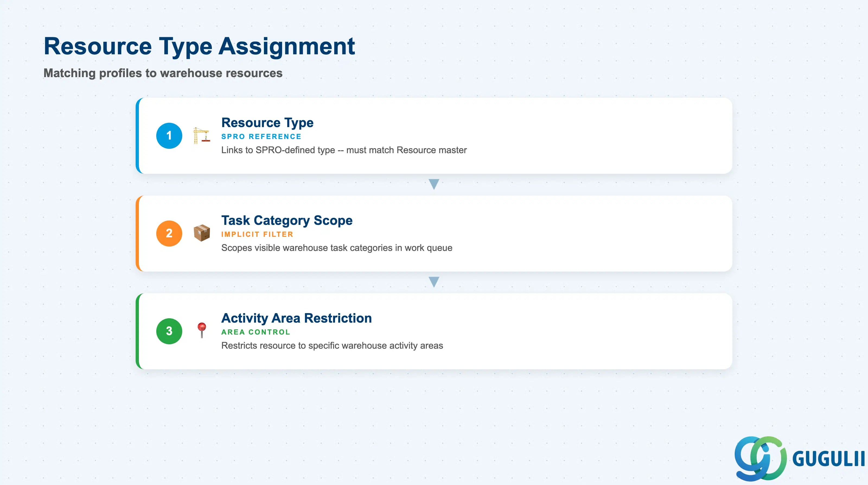This screenshot has width=868, height=485.
Task: Select the blue number 1 circle
Action: pyautogui.click(x=169, y=136)
